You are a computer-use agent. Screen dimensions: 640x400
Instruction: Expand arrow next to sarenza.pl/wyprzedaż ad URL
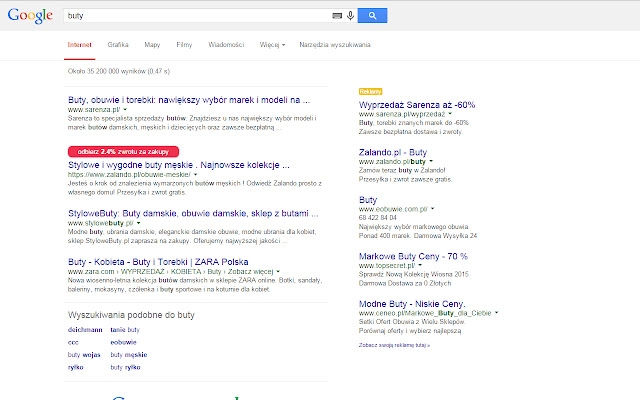click(450, 114)
